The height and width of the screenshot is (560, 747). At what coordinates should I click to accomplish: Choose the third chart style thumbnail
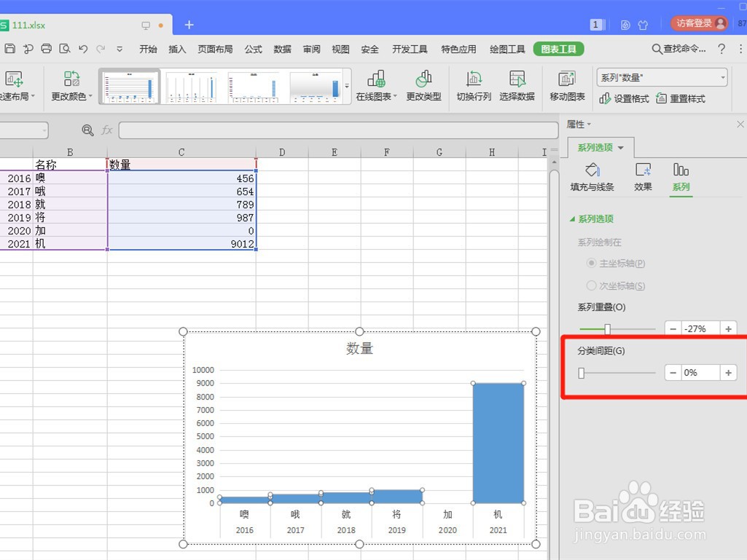254,87
